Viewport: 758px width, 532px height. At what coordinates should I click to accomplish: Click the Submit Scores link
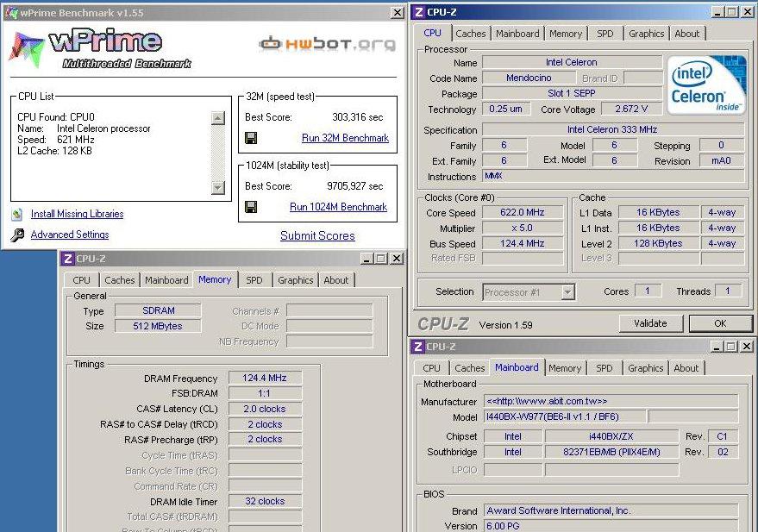(x=317, y=235)
